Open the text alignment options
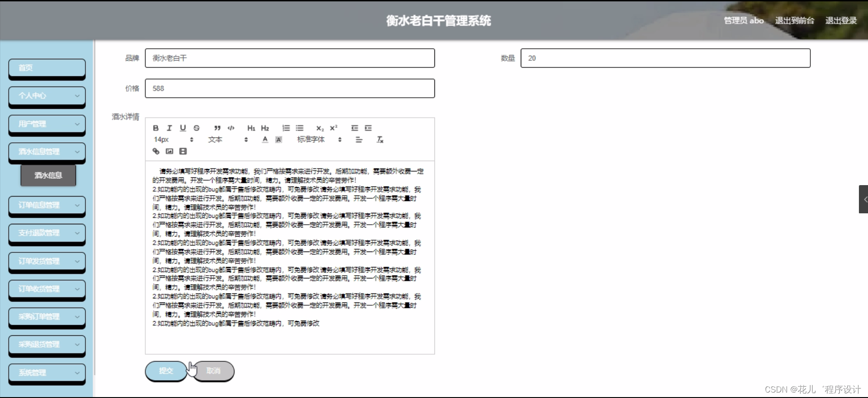The height and width of the screenshot is (398, 868). click(x=359, y=140)
